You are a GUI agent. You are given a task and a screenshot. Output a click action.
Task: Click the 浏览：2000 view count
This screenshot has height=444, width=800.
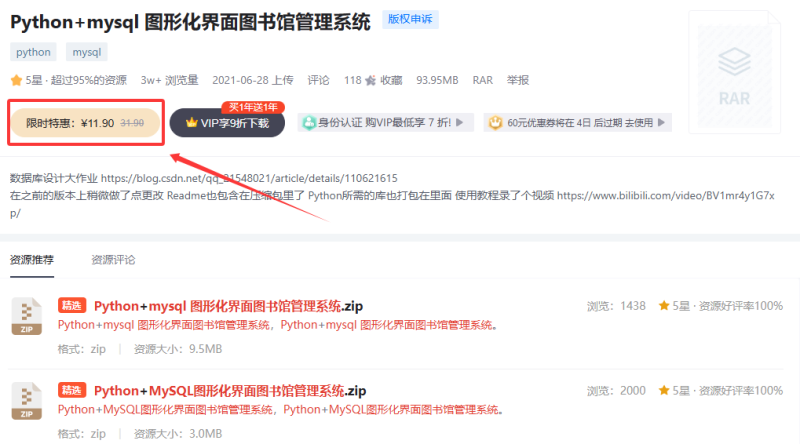point(616,390)
